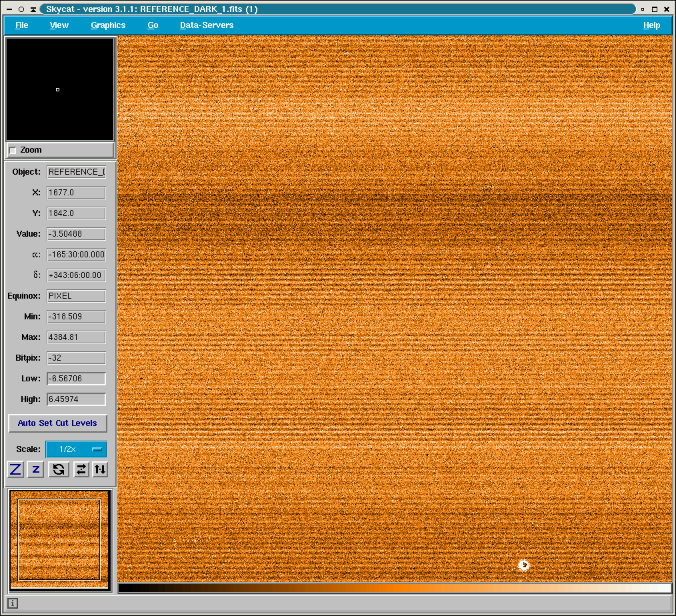676x616 pixels.
Task: Click the bright white spot in the image
Action: [x=524, y=565]
